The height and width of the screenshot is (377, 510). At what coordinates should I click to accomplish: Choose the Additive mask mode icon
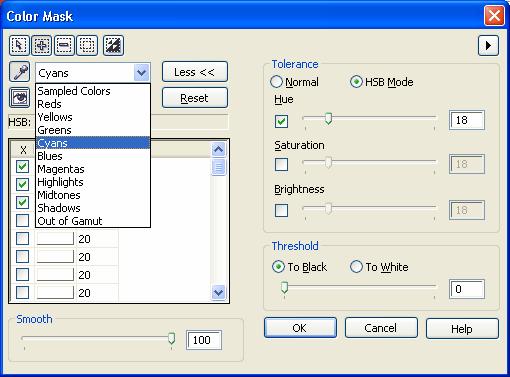tap(42, 45)
